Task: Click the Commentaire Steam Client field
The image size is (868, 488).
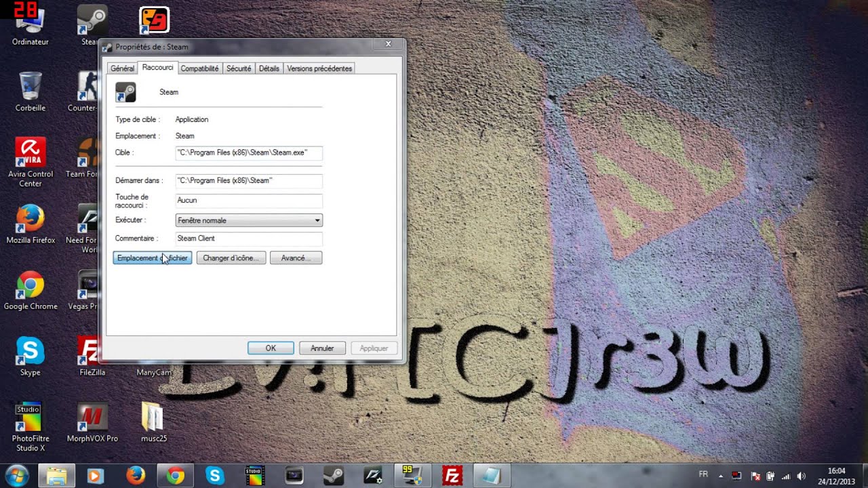Action: (x=249, y=238)
